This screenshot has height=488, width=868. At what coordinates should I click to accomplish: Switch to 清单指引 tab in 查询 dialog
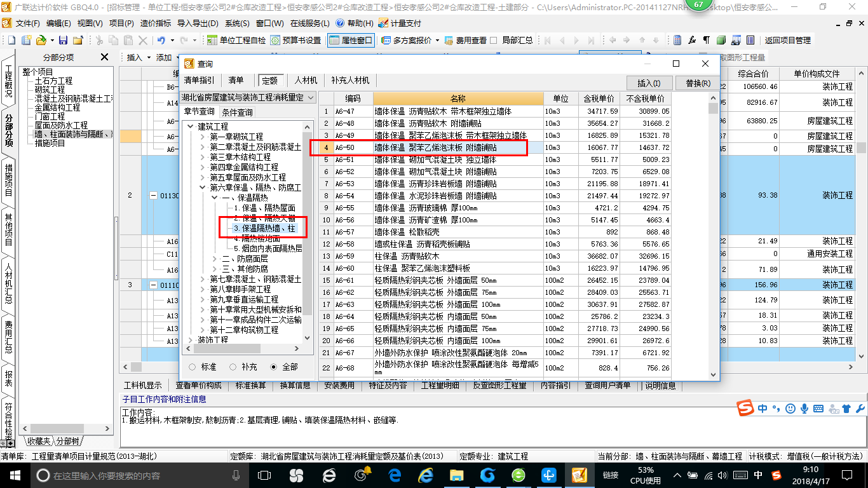coord(199,80)
